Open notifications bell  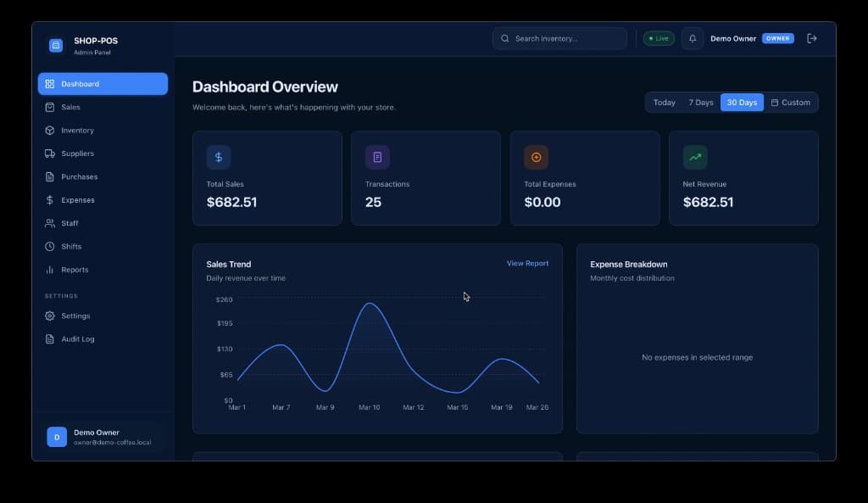point(693,38)
